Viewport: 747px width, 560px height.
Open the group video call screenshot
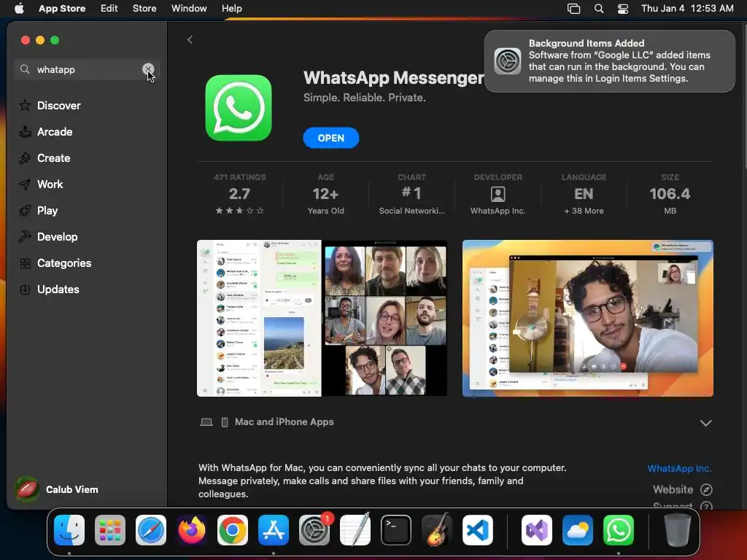pyautogui.click(x=322, y=318)
